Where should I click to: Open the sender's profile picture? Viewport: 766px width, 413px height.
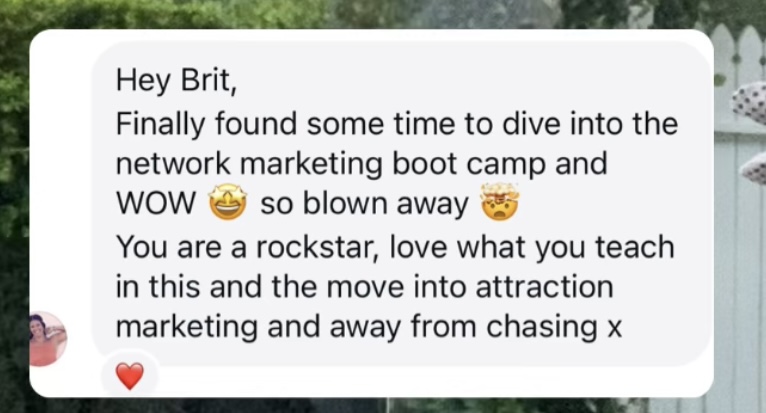47,339
